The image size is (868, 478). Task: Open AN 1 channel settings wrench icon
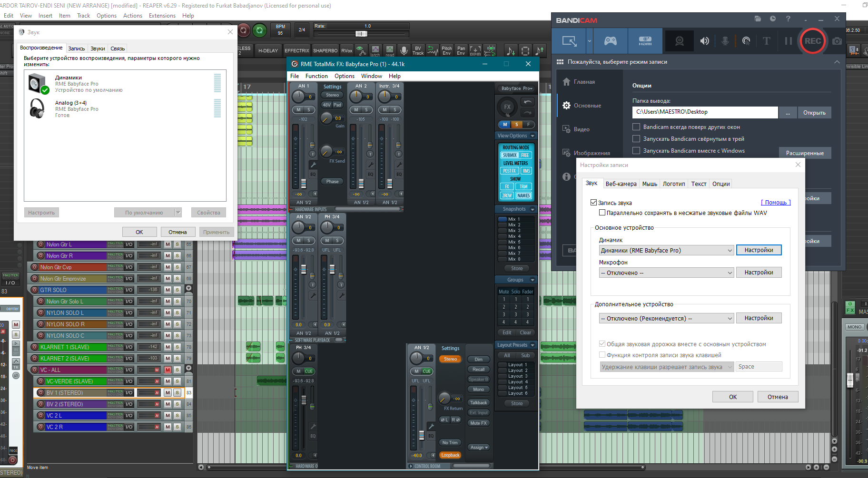click(313, 165)
